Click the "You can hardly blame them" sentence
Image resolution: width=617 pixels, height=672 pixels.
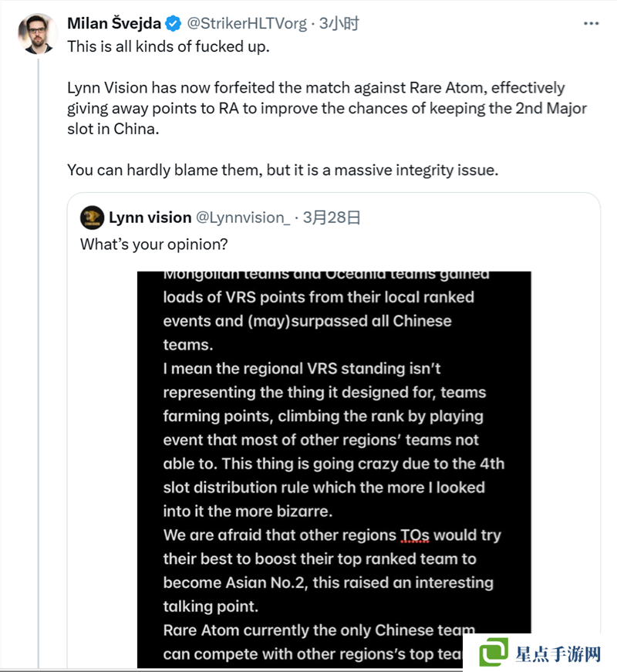pyautogui.click(x=282, y=169)
